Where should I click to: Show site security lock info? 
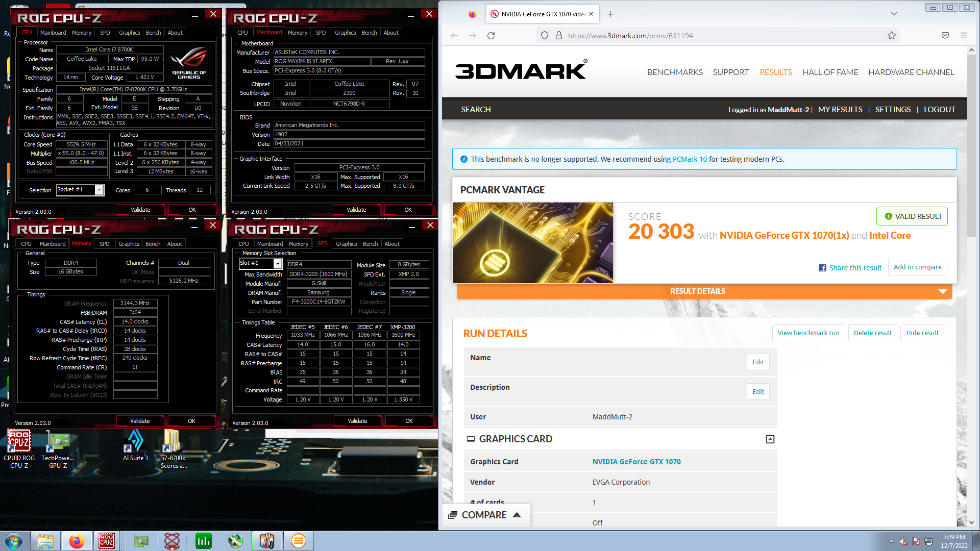point(559,35)
